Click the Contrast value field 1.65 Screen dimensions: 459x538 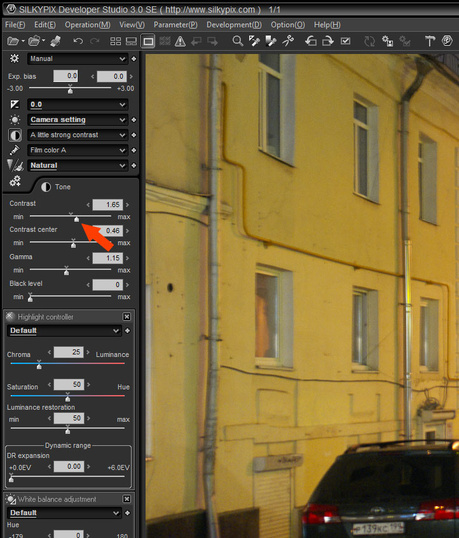coord(108,205)
